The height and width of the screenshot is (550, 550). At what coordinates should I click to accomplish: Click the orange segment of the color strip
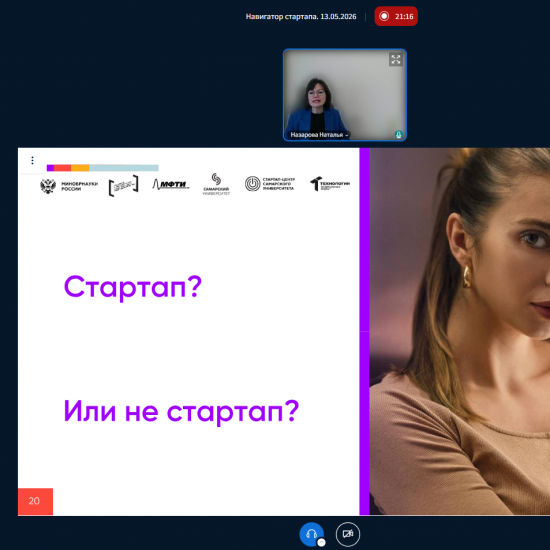pyautogui.click(x=80, y=168)
